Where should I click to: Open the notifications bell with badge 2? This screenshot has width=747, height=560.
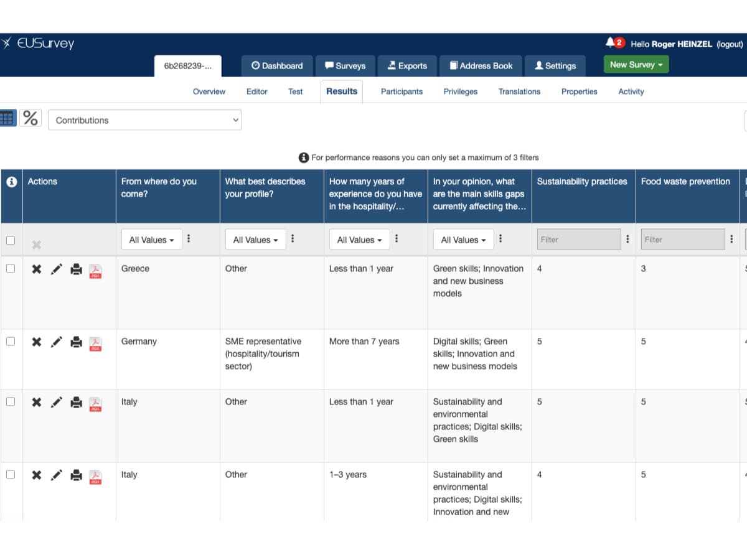click(614, 42)
